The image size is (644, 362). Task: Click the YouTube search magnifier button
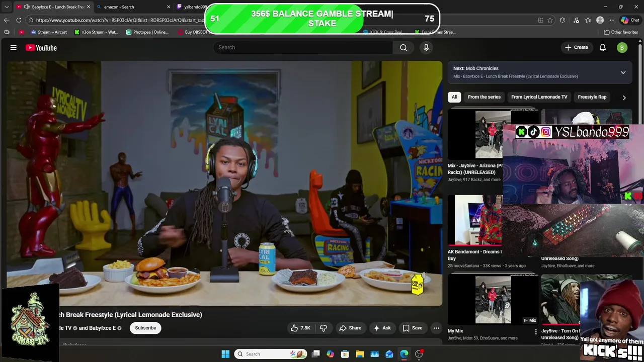[404, 47]
